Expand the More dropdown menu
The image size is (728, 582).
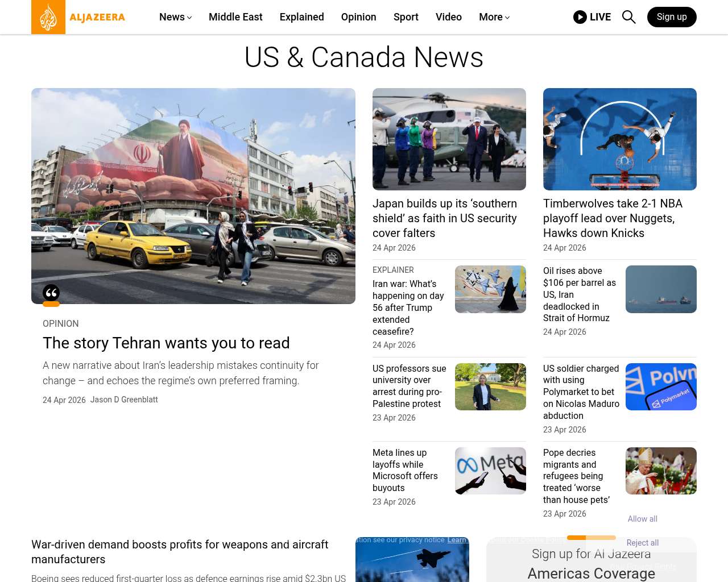494,17
